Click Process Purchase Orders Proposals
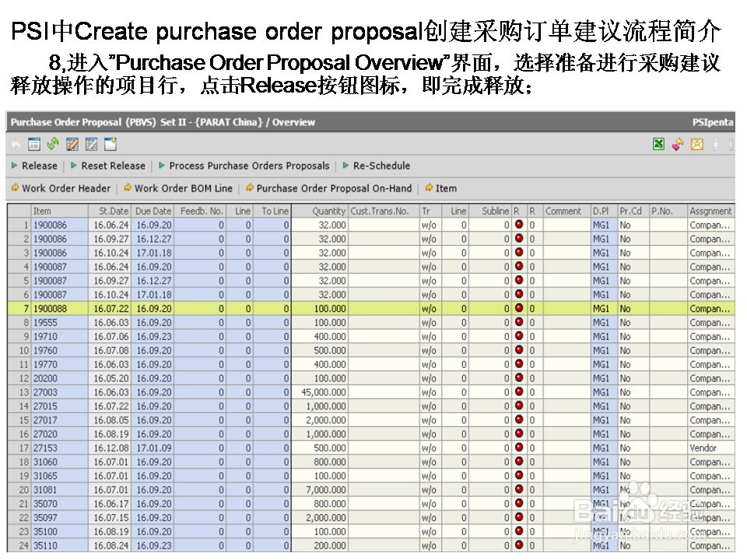This screenshot has height=560, width=747. 247,166
